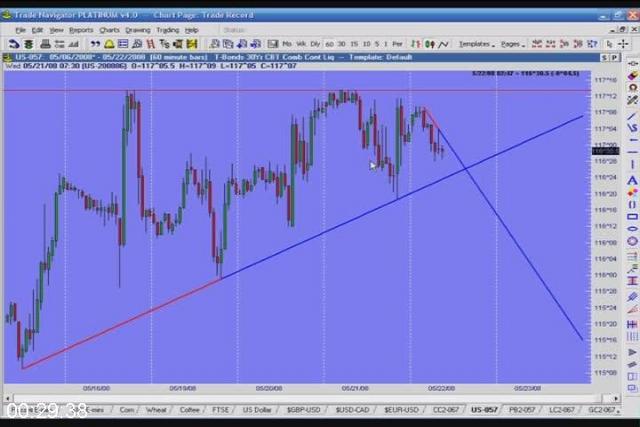Open the Reports menu
640x427 pixels.
(x=81, y=30)
